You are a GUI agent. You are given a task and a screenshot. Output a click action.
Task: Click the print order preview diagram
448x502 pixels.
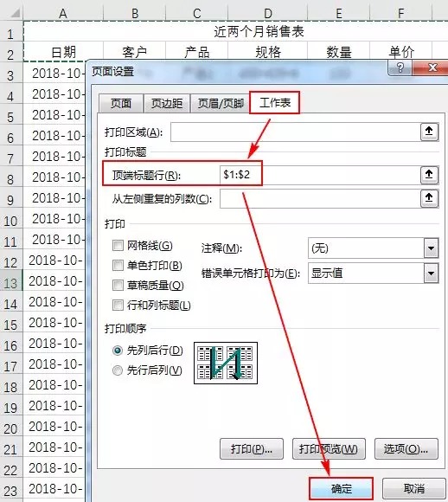[226, 363]
